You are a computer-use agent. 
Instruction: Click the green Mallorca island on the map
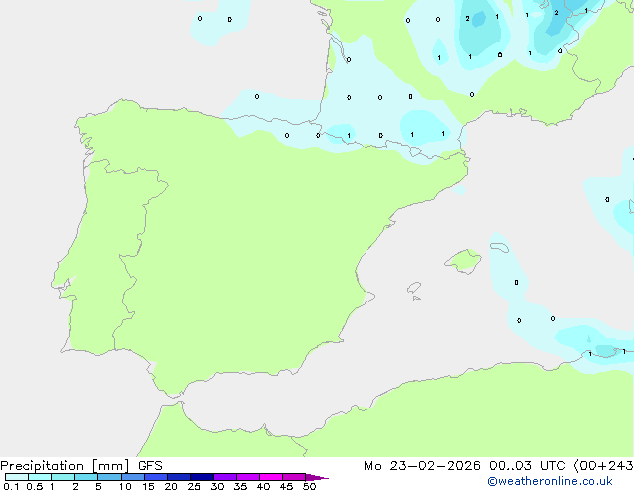click(x=464, y=261)
